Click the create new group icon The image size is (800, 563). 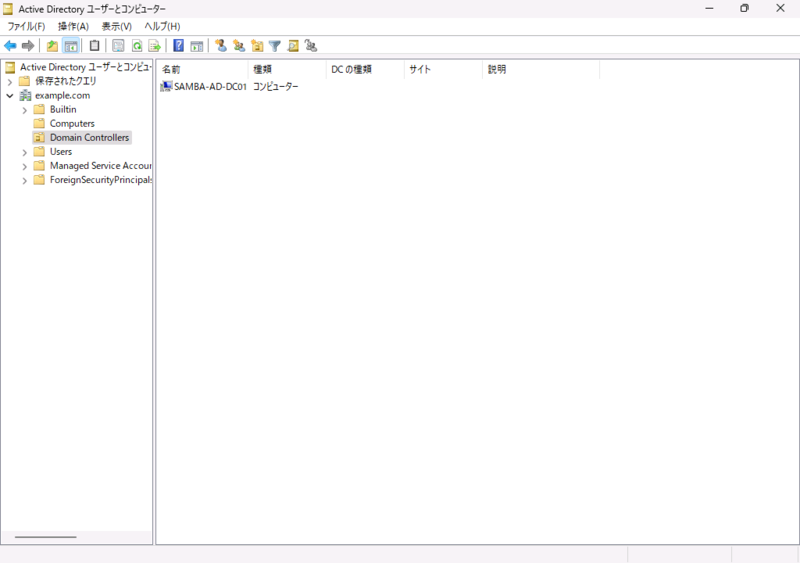[239, 46]
